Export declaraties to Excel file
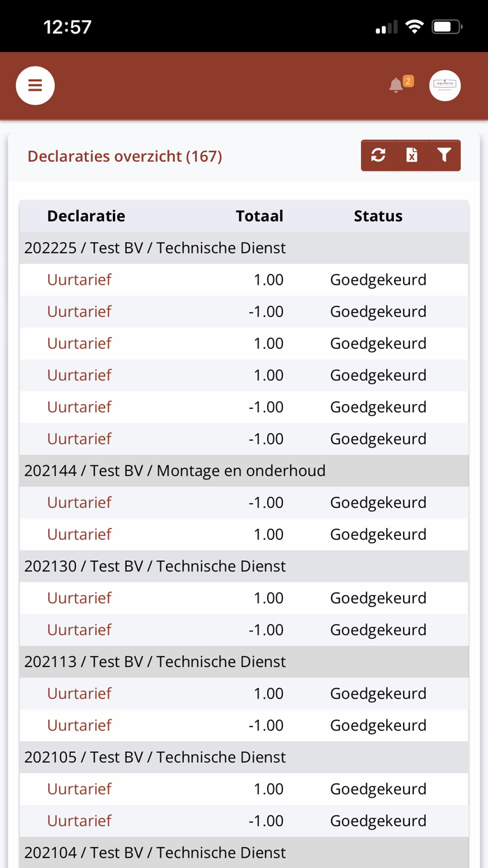Viewport: 488px width, 868px height. (412, 156)
